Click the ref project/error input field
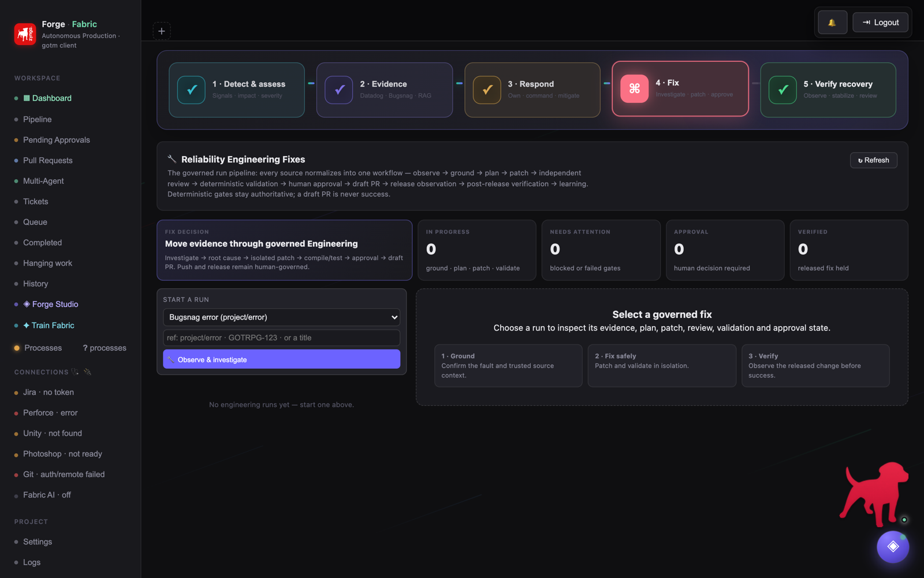 click(282, 338)
